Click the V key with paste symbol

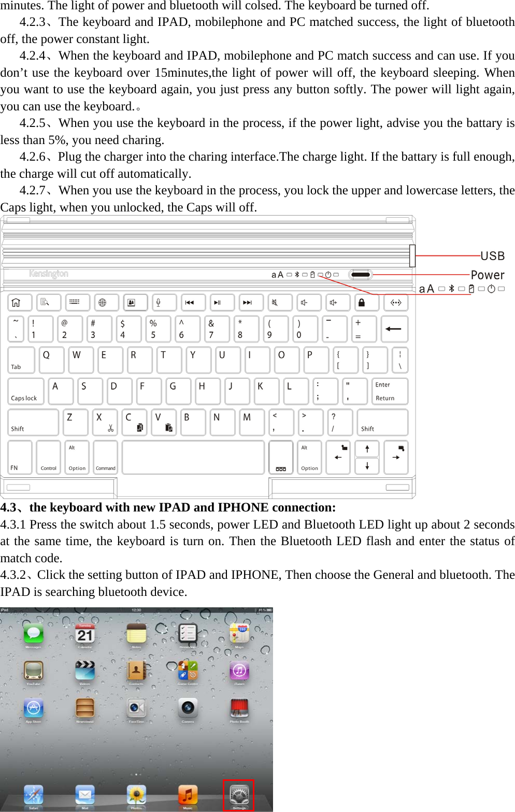(x=164, y=422)
